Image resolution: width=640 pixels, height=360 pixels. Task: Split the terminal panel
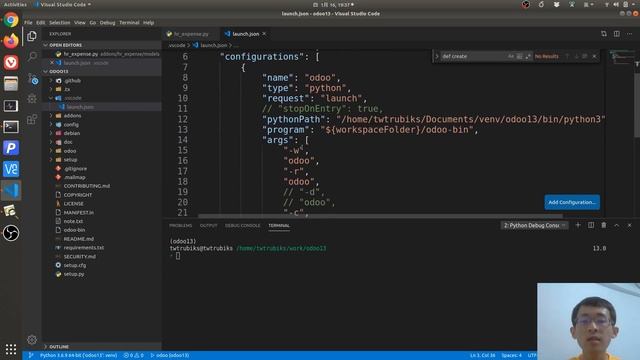[x=591, y=225]
